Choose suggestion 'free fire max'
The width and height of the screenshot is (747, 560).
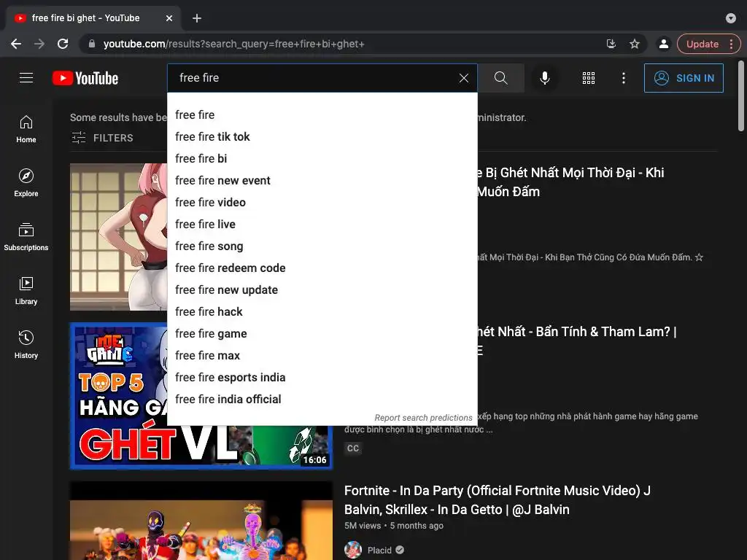point(322,356)
